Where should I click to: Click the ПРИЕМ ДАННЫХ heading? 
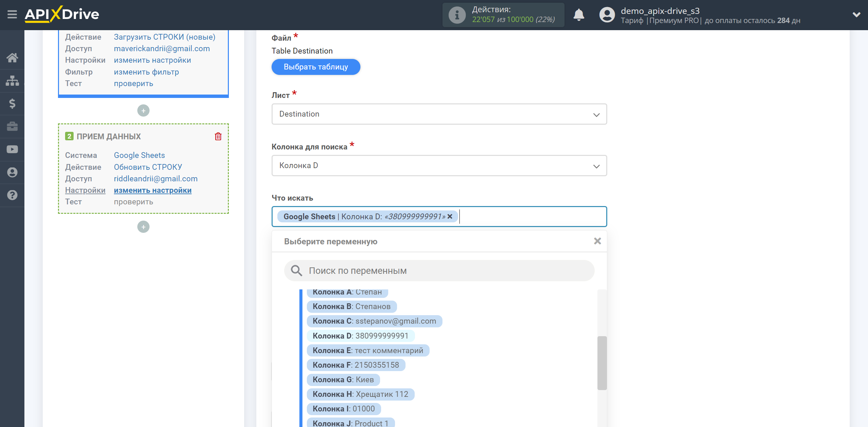[x=108, y=137]
